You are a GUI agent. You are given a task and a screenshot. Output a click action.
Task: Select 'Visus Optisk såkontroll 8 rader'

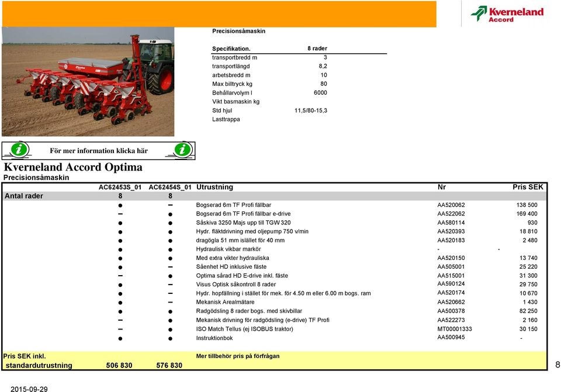click(x=236, y=285)
